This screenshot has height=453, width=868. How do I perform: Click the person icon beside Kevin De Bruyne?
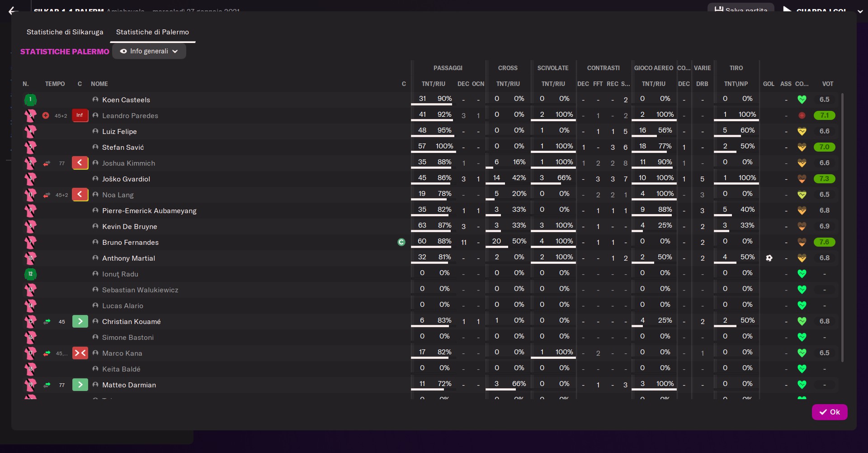click(x=95, y=226)
